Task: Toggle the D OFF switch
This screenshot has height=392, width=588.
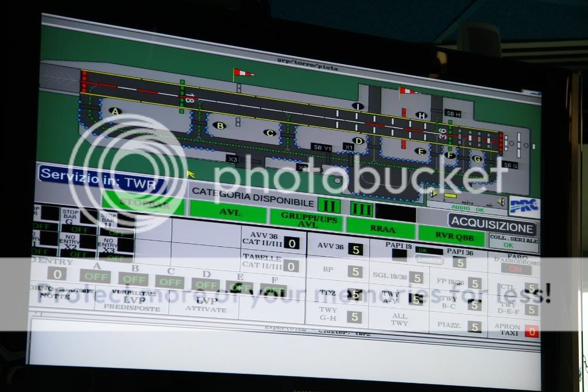Action: tap(206, 285)
